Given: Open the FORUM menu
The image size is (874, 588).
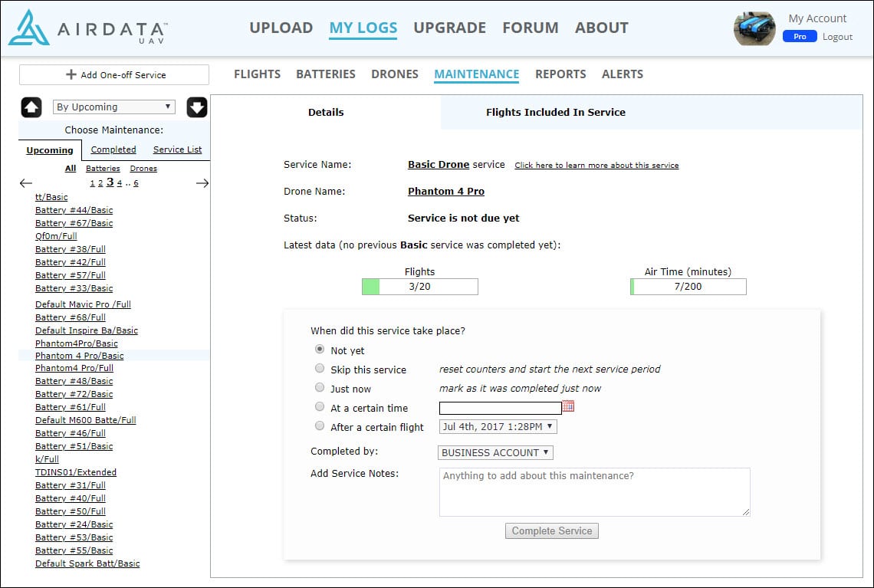Looking at the screenshot, I should (530, 28).
